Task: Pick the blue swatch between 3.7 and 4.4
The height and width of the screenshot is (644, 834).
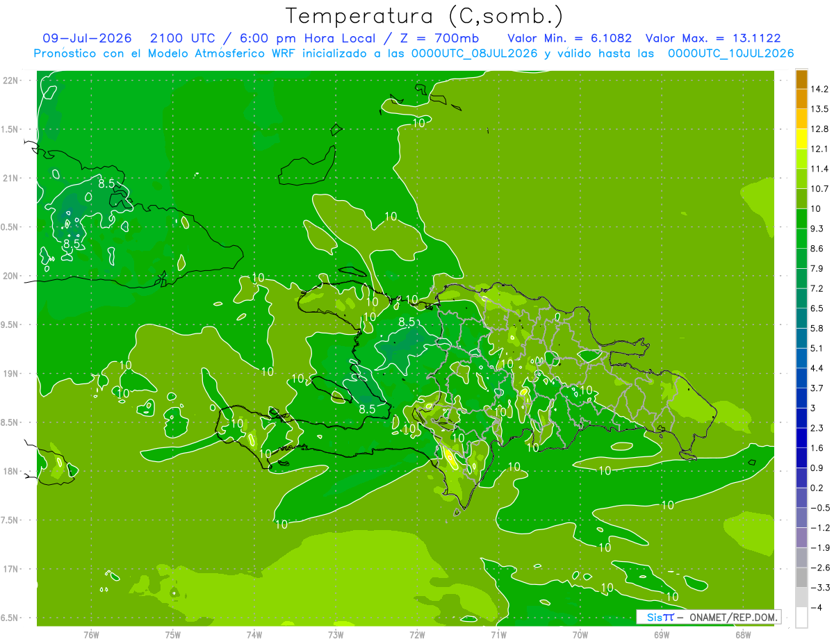Action: pos(801,378)
